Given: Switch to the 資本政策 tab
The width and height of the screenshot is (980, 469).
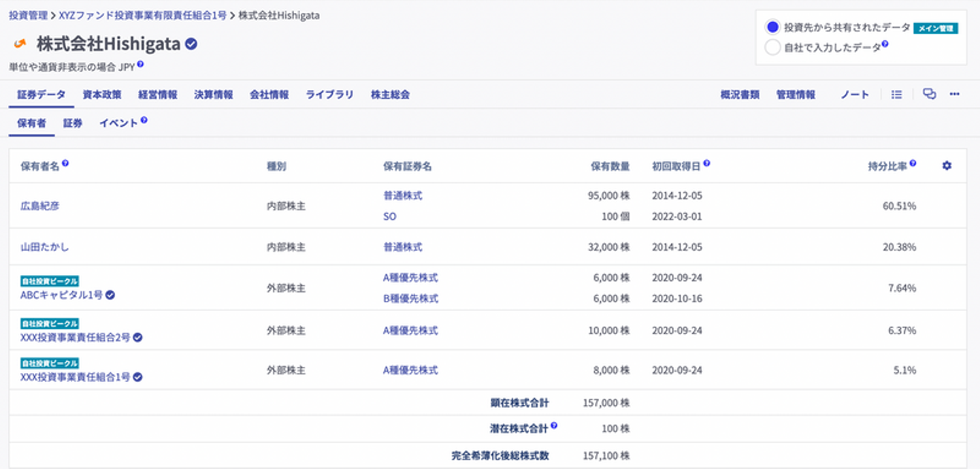Looking at the screenshot, I should click(102, 95).
